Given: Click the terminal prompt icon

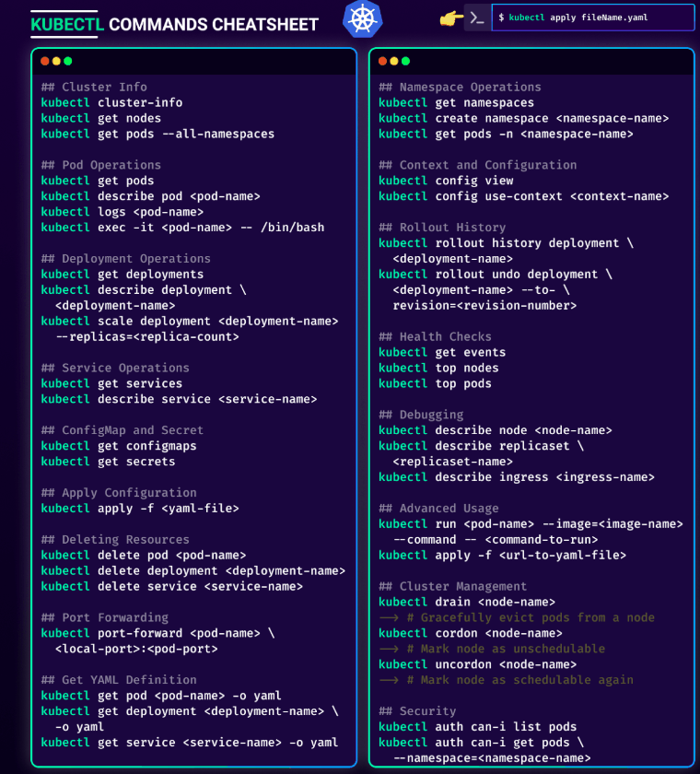Looking at the screenshot, I should pyautogui.click(x=477, y=18).
